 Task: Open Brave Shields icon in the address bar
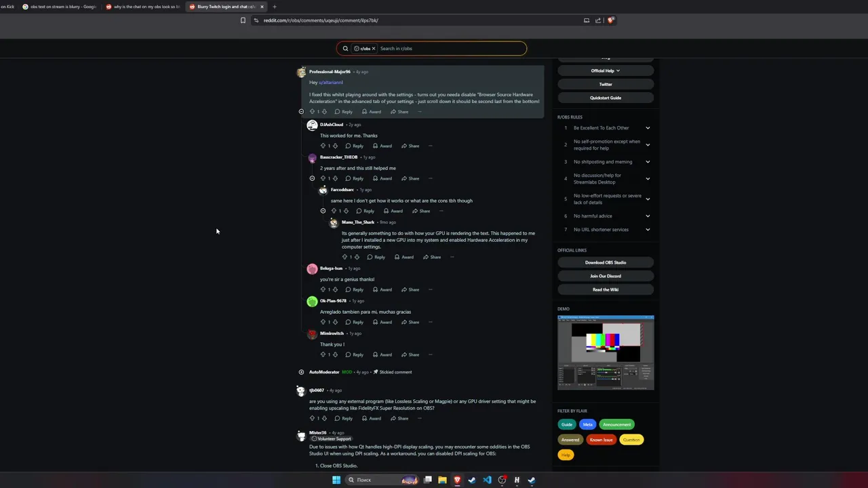click(x=610, y=20)
